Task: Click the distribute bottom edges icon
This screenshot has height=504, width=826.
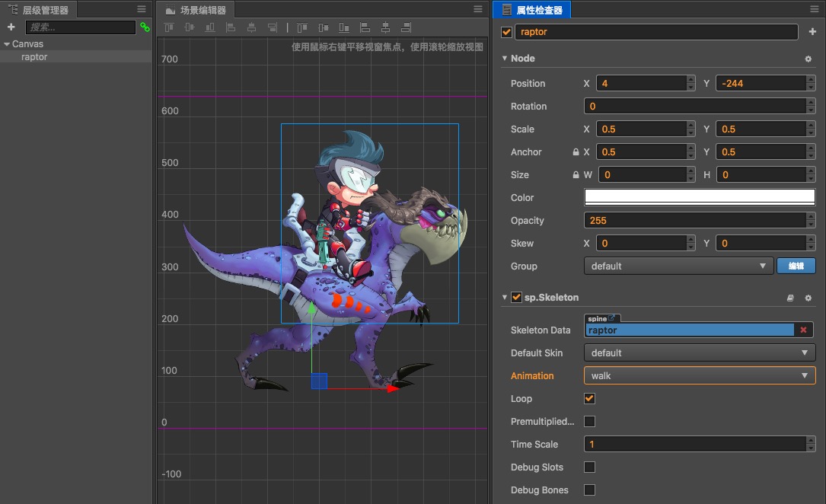Action: pyautogui.click(x=344, y=27)
